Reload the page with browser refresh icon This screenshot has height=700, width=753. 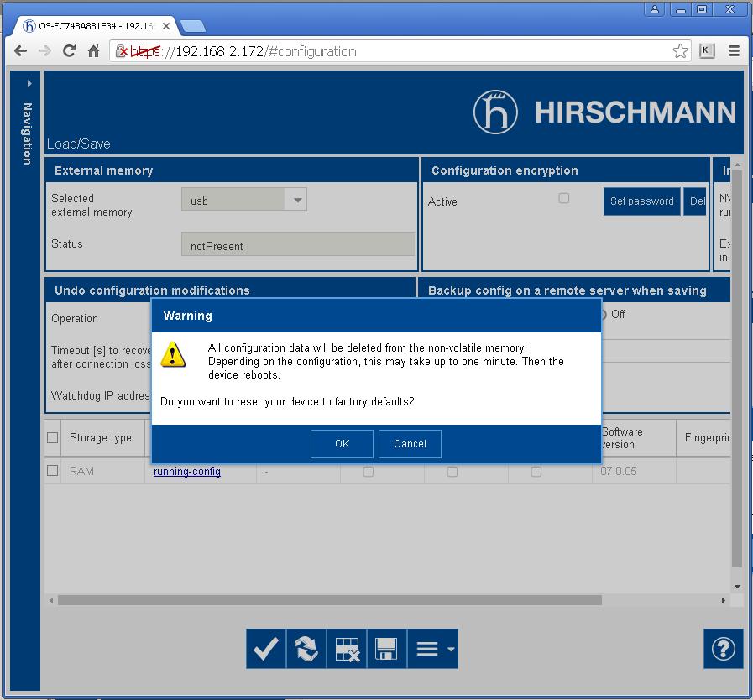(70, 51)
